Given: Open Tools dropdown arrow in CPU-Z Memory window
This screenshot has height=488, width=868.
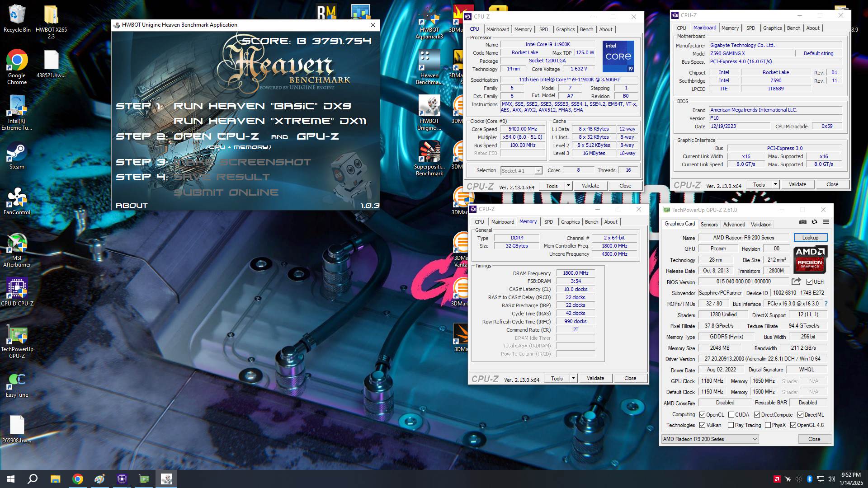Looking at the screenshot, I should pos(573,378).
